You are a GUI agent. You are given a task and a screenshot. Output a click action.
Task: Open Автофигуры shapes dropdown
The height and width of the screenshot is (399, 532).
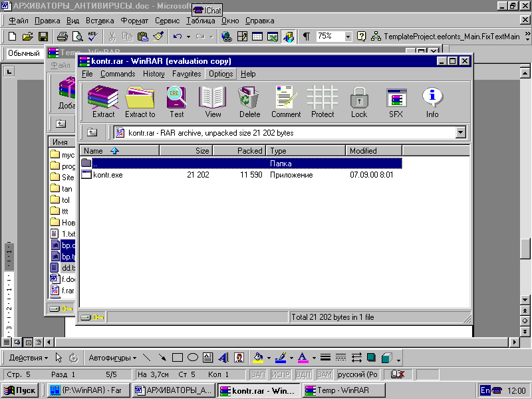112,358
